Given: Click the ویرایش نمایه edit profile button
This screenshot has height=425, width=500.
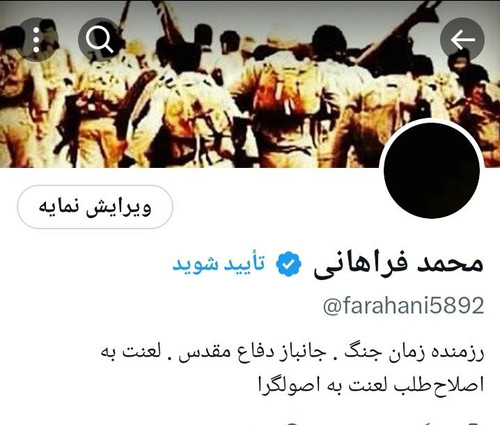Looking at the screenshot, I should click(x=95, y=207).
